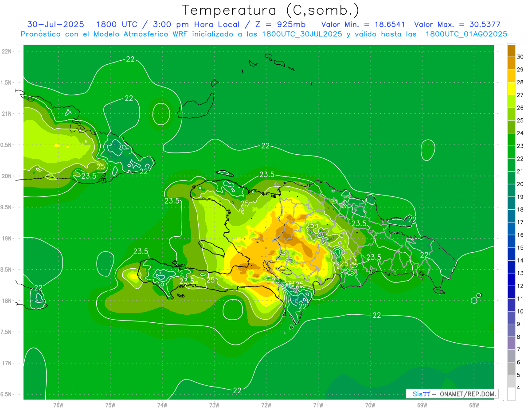Click the Valor Max. = 30.5377 text

[457, 24]
